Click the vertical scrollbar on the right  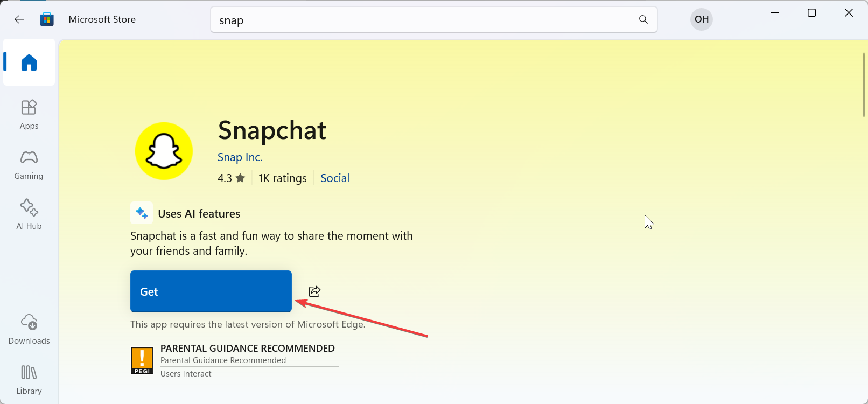click(x=864, y=85)
